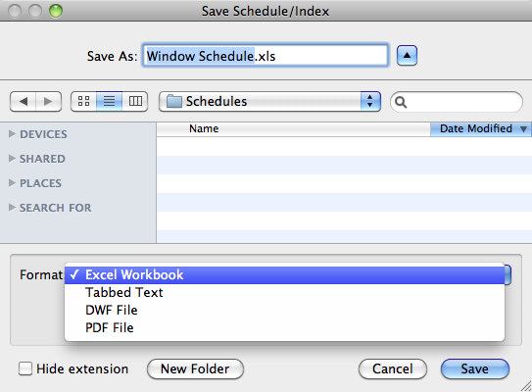532x392 pixels.
Task: Choose DWF File from the Format list
Action: pyautogui.click(x=284, y=311)
